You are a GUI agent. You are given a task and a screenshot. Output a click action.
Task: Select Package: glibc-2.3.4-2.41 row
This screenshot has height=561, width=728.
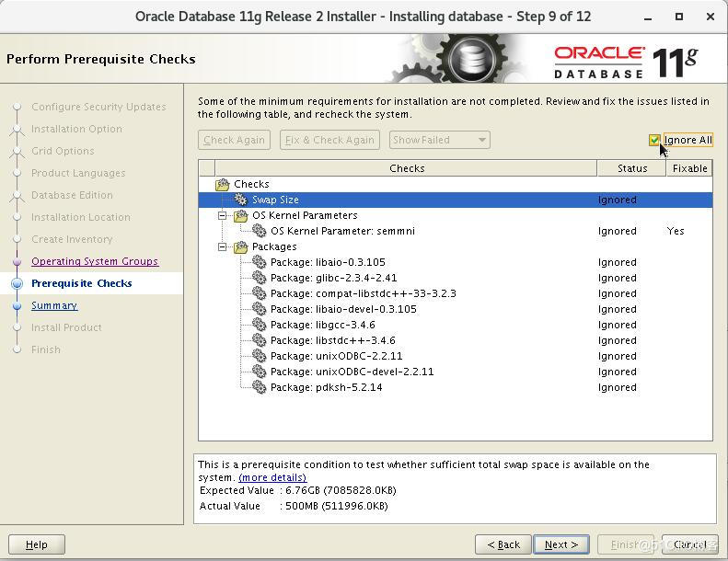click(455, 278)
